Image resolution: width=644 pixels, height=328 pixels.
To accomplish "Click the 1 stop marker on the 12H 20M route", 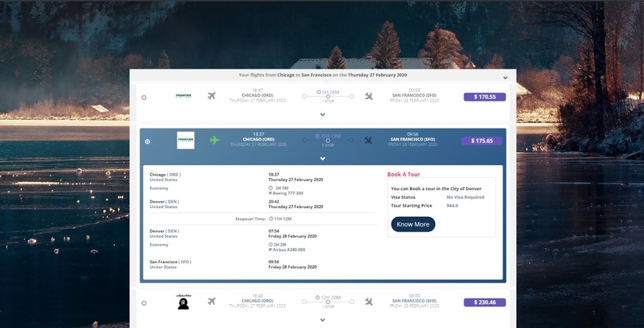I will point(328,302).
